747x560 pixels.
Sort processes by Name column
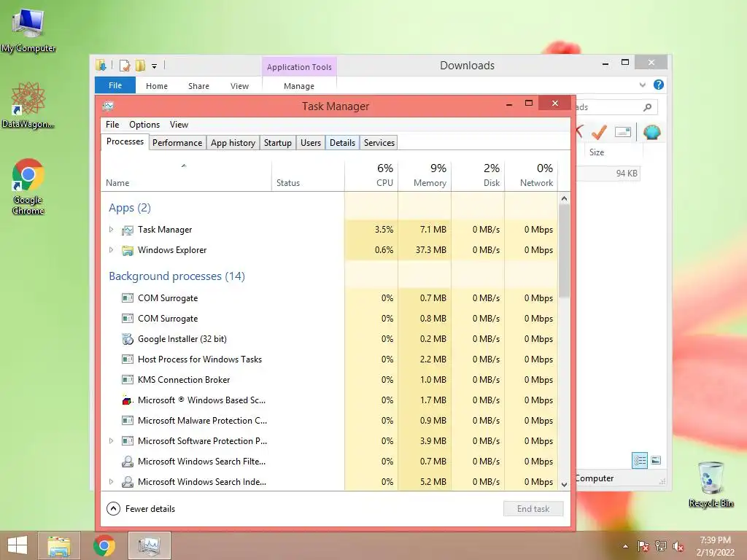(186, 175)
